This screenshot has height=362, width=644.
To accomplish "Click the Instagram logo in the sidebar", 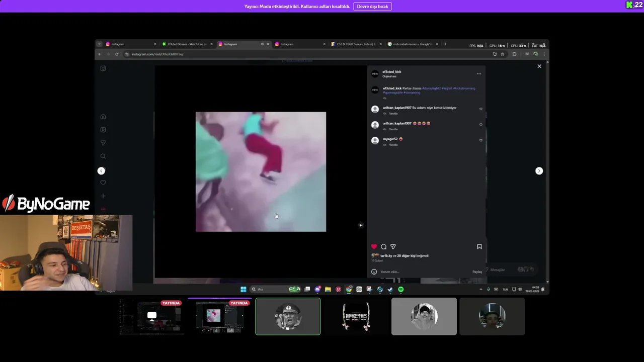I will 103,68.
